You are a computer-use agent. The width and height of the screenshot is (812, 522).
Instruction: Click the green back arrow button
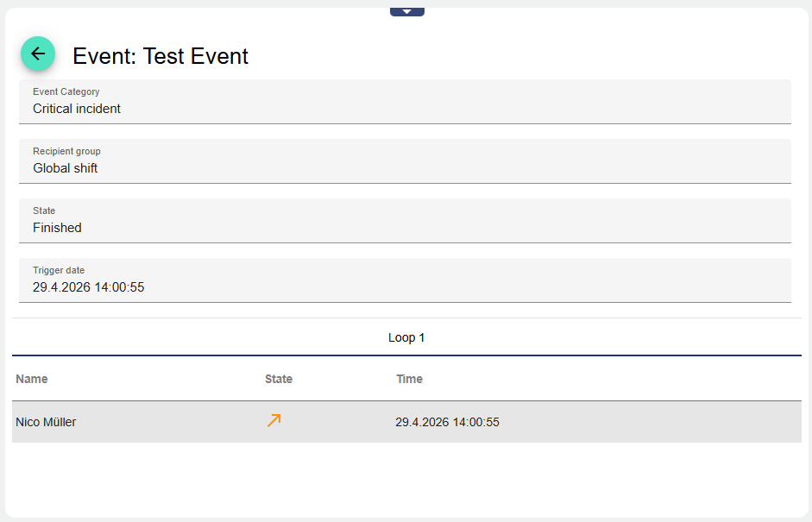(x=38, y=53)
